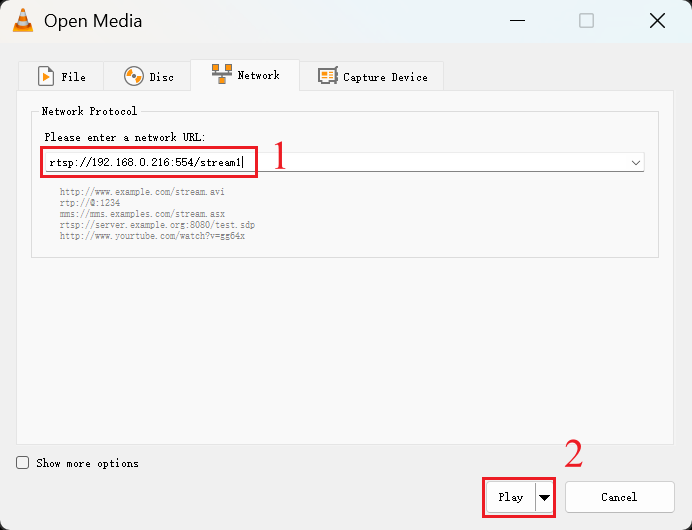Click the film file icon on File tab
This screenshot has height=530, width=692.
[x=45, y=76]
